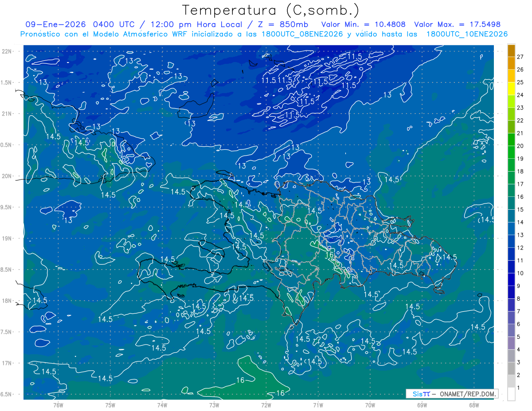
Task: Click the "18N" latitude axis label
Action: click(8, 301)
